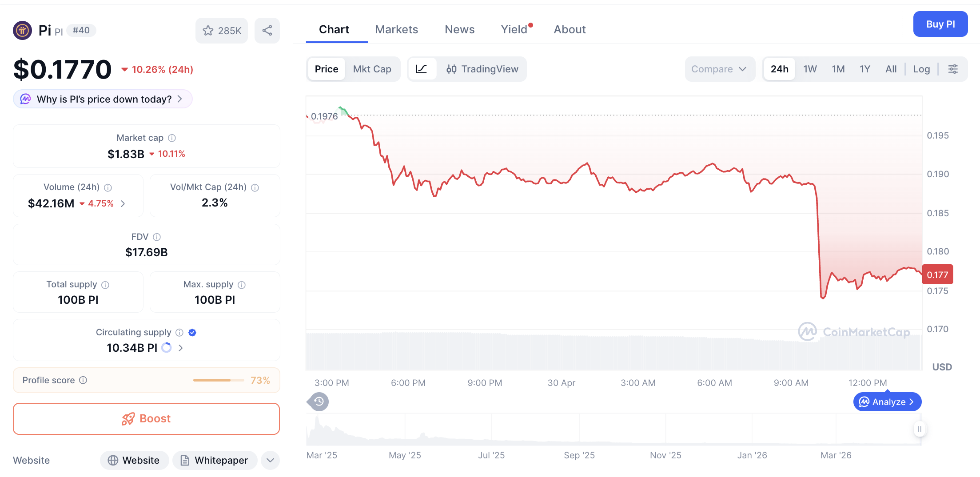Pause the chart updates with pause control
Image resolution: width=980 pixels, height=477 pixels.
coord(920,429)
